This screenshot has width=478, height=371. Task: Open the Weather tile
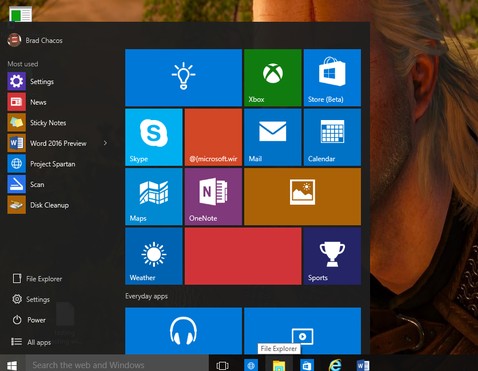click(x=154, y=256)
